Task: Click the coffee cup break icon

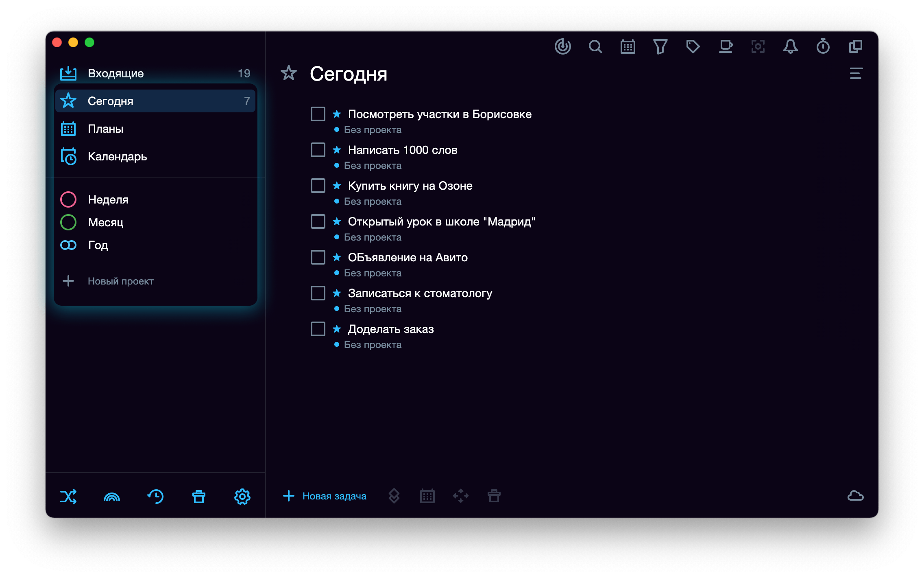Action: (726, 46)
